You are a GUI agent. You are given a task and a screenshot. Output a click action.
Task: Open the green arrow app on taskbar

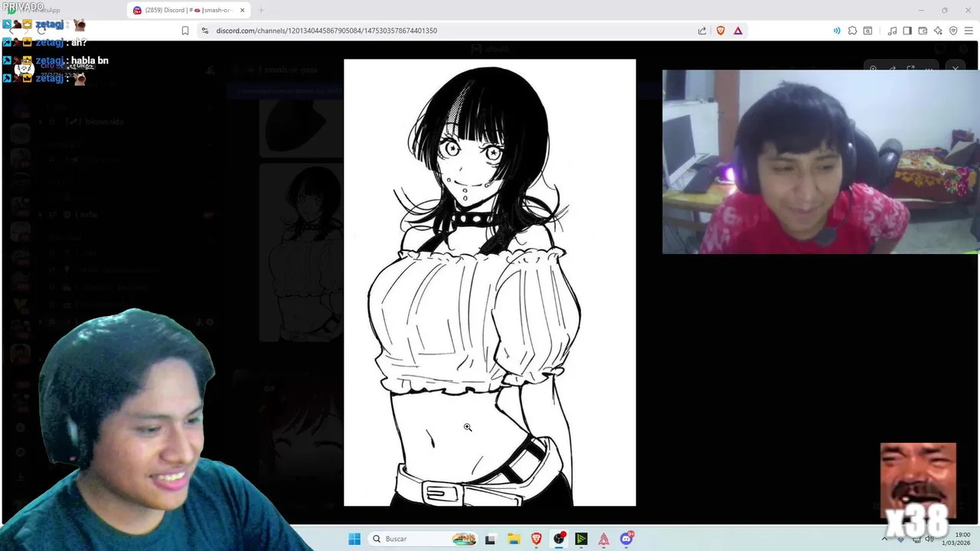(x=581, y=539)
